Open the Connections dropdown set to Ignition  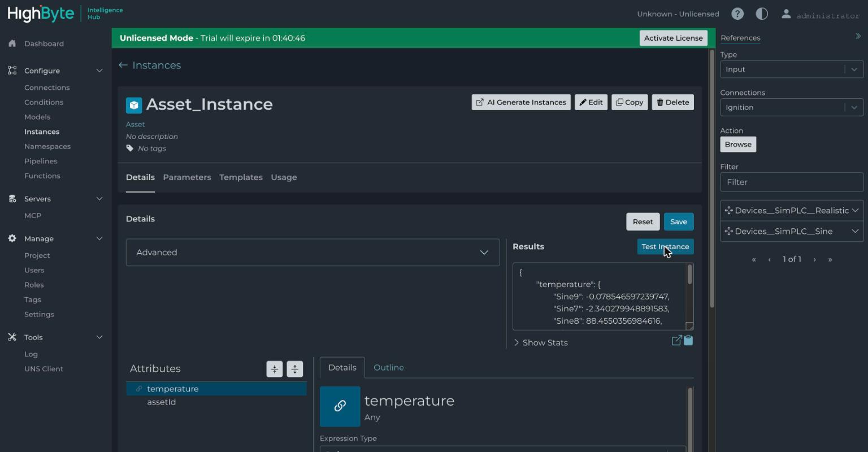(792, 107)
